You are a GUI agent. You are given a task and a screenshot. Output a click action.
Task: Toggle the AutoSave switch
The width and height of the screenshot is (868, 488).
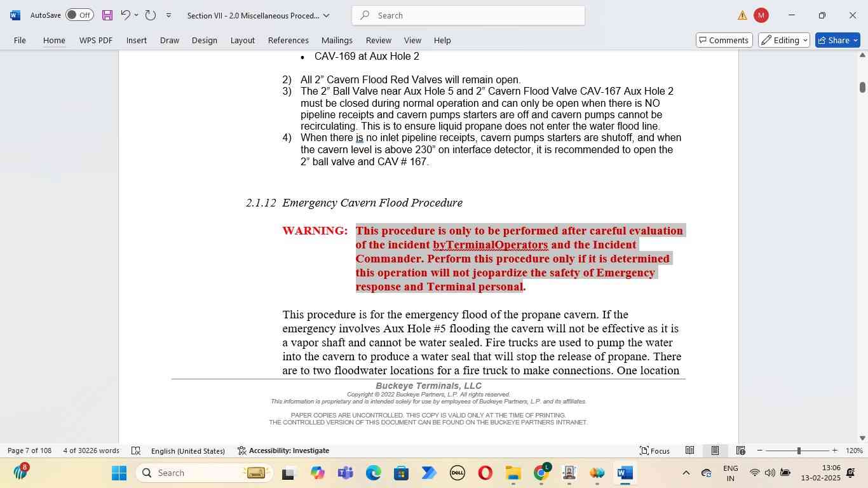(79, 15)
